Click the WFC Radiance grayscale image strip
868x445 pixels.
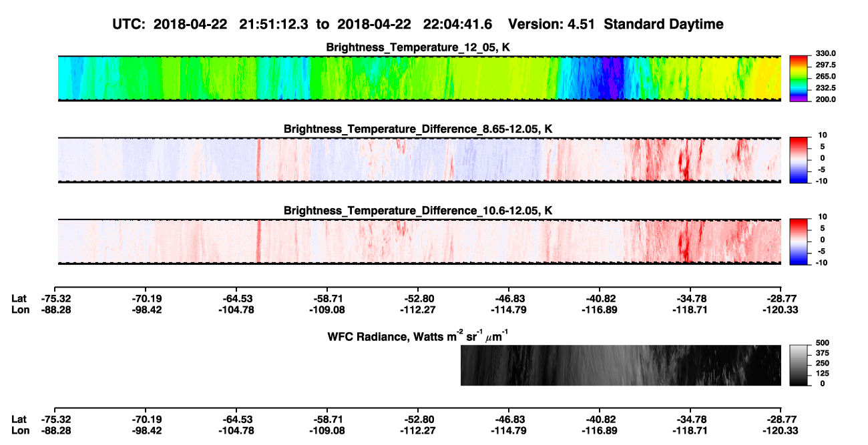click(621, 365)
